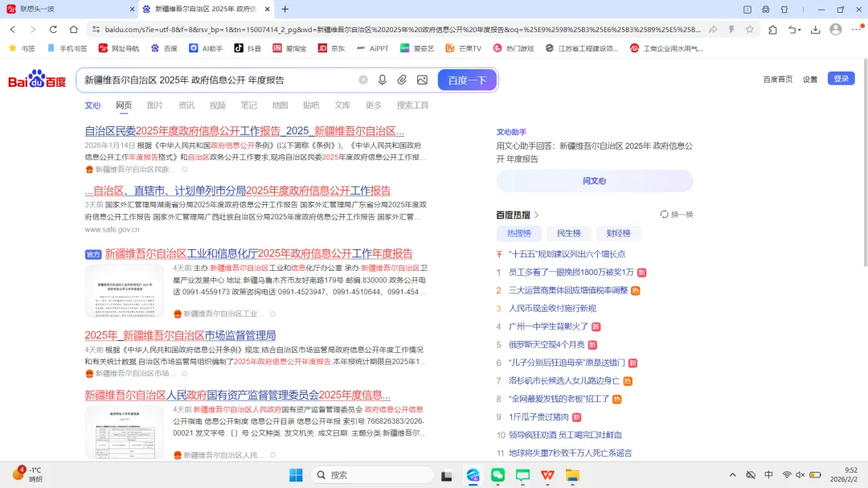Select the 视频 search tab
The image size is (868, 488).
(x=218, y=105)
